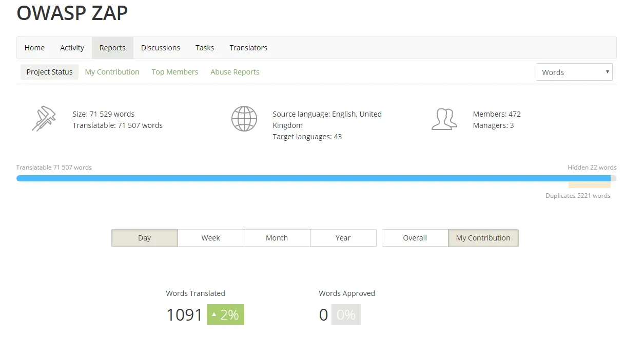Click the caliper size icon
The image size is (644, 353).
44,118
